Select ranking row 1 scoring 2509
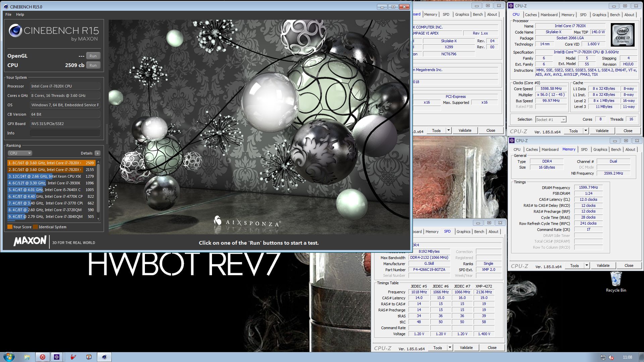Screen dimensions: 644x362 click(51, 163)
